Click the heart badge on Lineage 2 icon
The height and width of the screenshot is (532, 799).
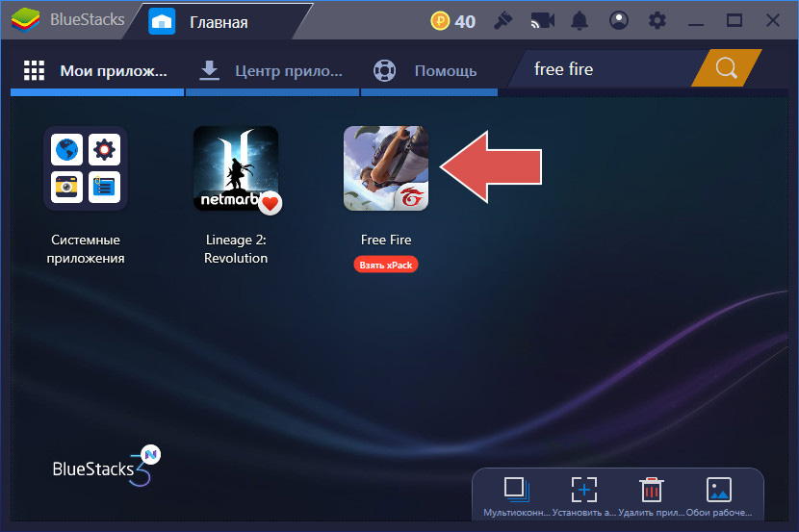point(271,203)
